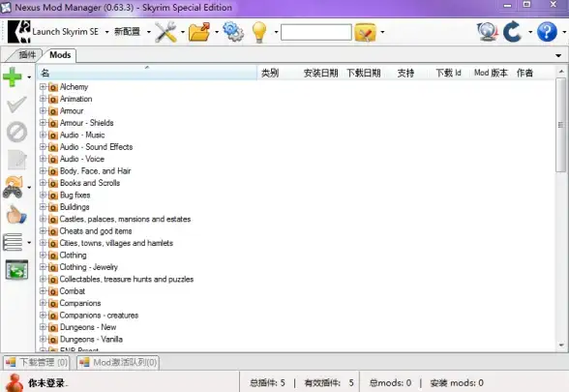Click the gray checkmark activate mod icon
Screen dimensions: 569x392
(x=16, y=105)
